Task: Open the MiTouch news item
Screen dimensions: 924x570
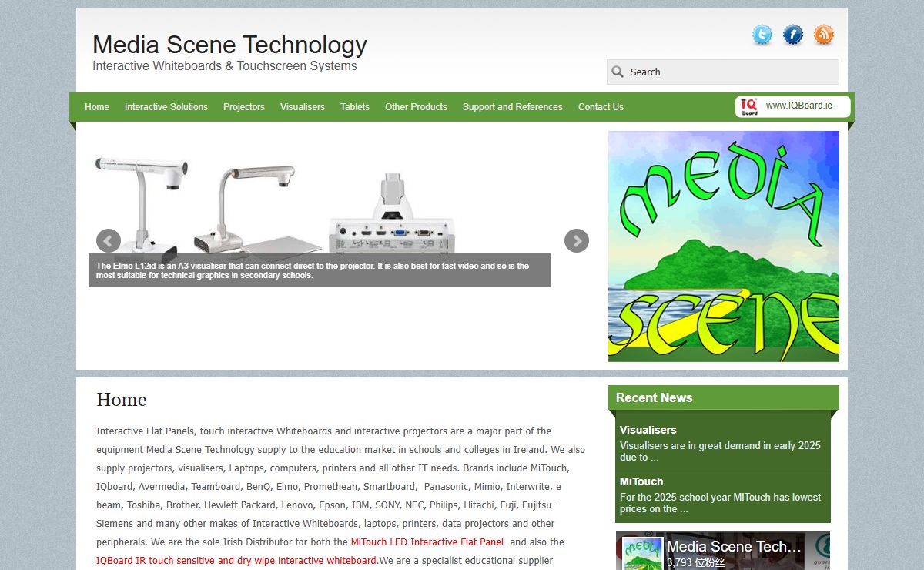Action: 641,481
